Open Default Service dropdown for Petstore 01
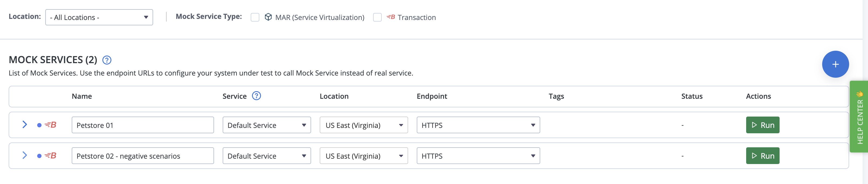 pos(267,125)
